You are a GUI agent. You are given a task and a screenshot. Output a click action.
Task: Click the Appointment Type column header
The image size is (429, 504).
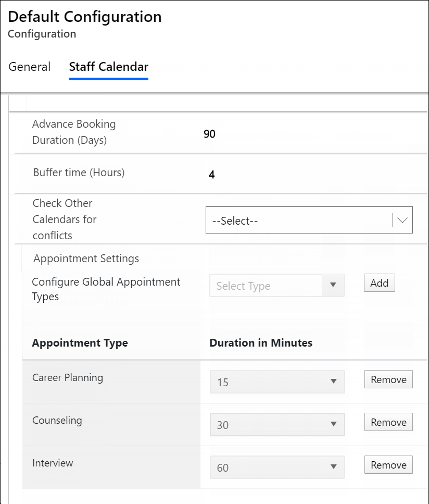coord(80,343)
